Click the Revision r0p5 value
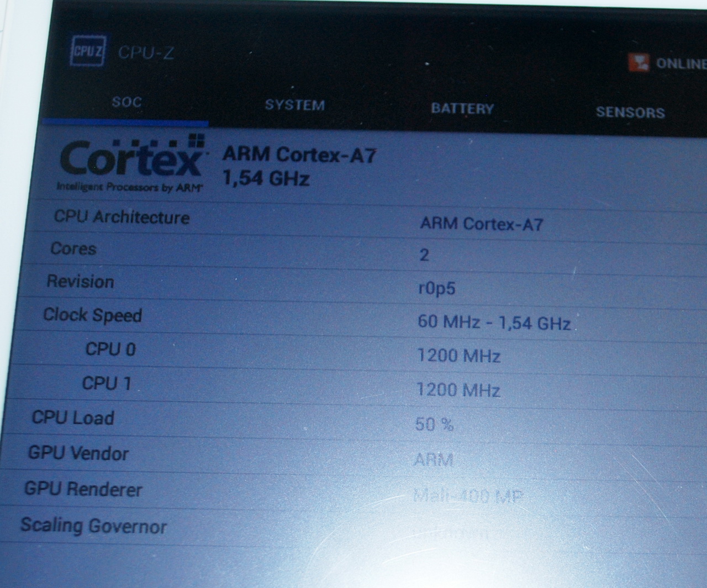Screen dimensions: 707x588 click(x=437, y=289)
